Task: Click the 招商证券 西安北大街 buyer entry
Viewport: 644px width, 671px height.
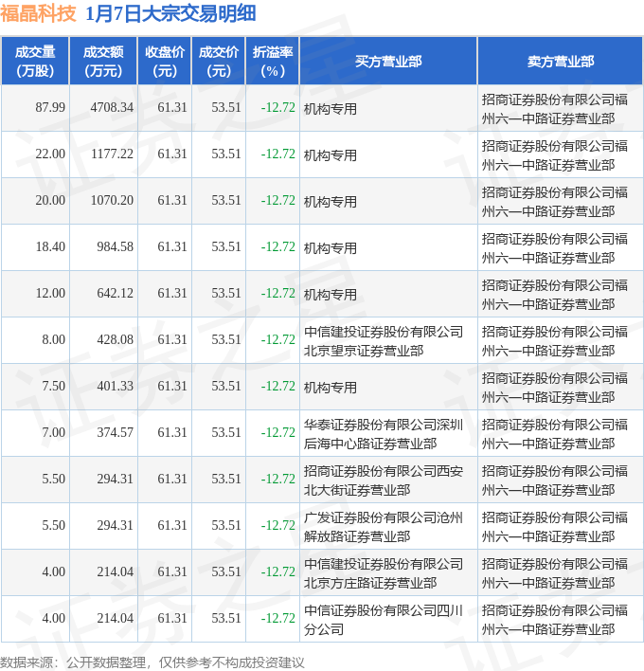Action: [x=384, y=480]
